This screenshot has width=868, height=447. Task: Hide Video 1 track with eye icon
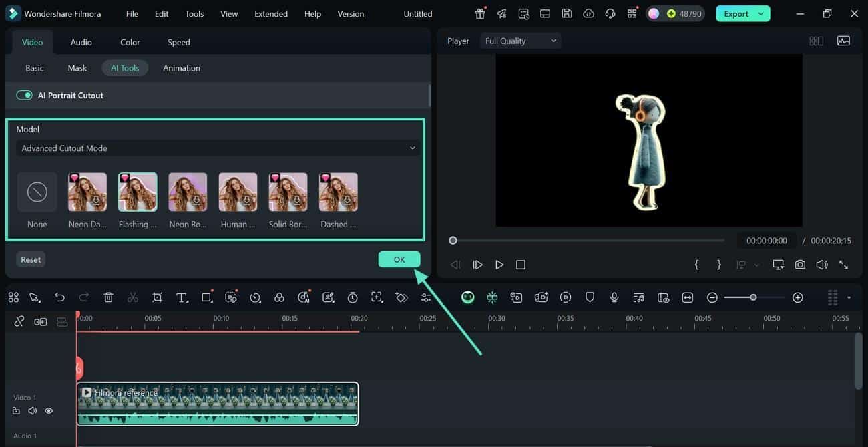tap(49, 410)
